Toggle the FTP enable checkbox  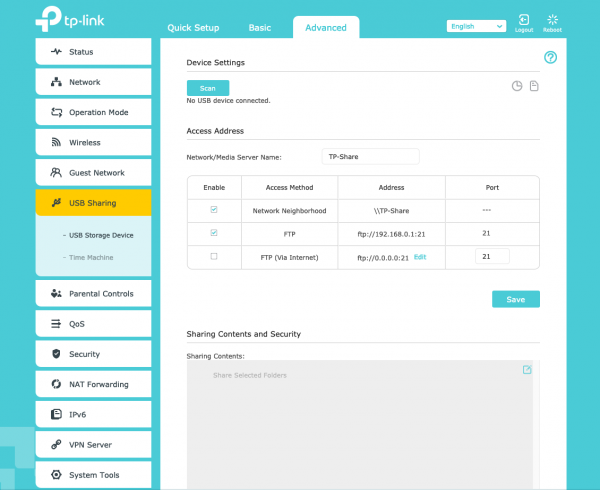211,233
